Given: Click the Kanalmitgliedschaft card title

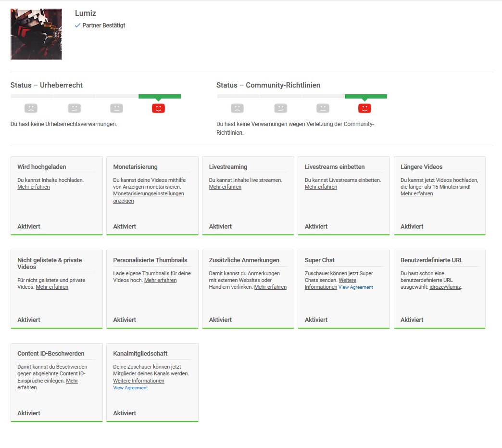Looking at the screenshot, I should pos(140,354).
